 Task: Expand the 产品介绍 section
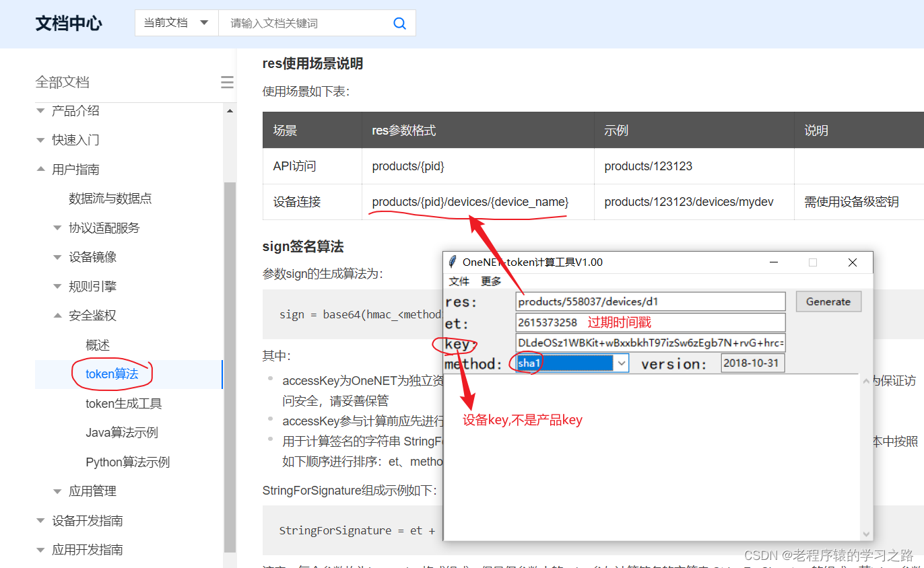[x=40, y=110]
